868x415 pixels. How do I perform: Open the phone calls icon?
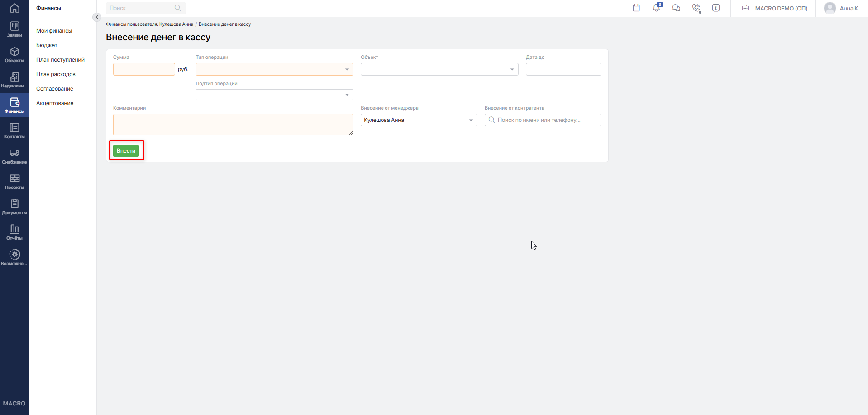click(696, 8)
